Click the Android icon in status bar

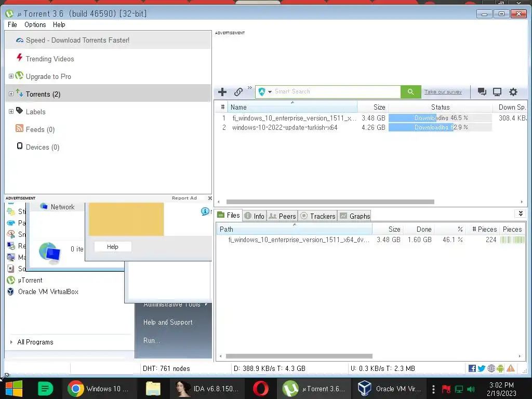(x=500, y=368)
